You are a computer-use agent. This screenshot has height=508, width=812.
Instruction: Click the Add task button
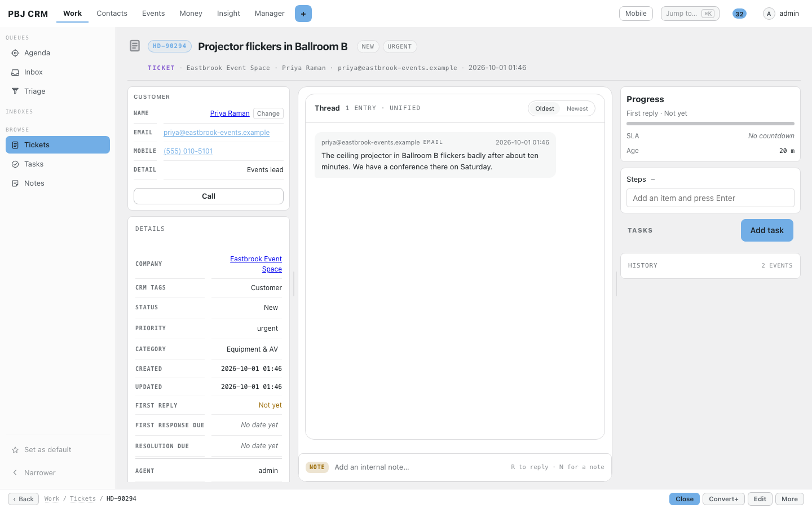point(767,230)
